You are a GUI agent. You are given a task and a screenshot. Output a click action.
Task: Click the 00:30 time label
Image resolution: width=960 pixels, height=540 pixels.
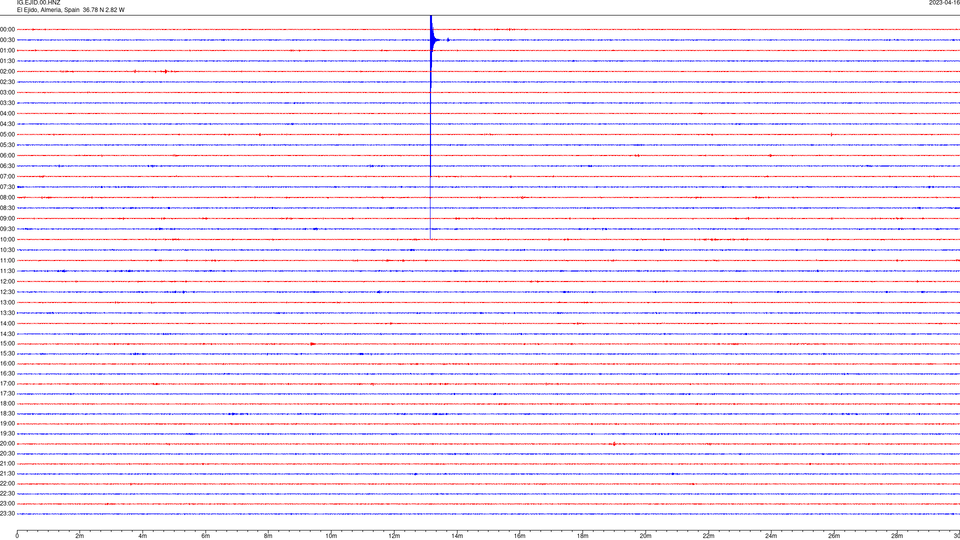(7, 40)
